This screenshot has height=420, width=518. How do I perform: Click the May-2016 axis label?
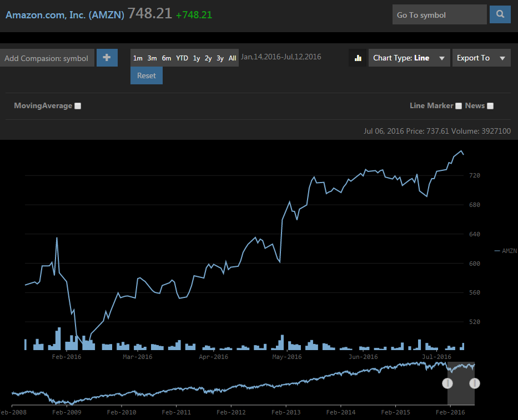[x=286, y=357]
